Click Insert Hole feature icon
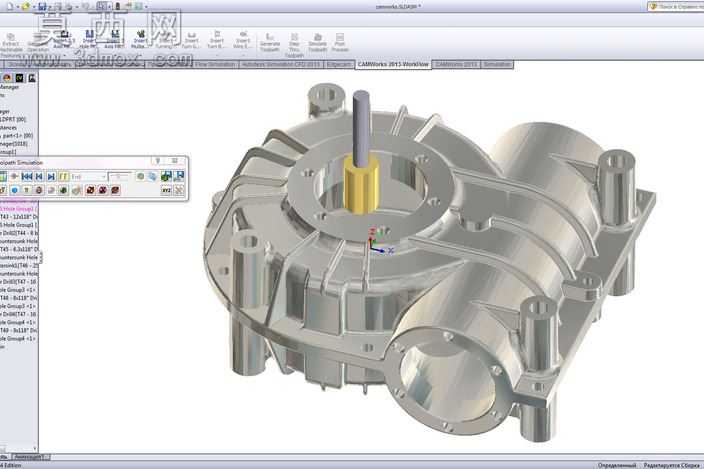This screenshot has width=704, height=469. coord(88,40)
